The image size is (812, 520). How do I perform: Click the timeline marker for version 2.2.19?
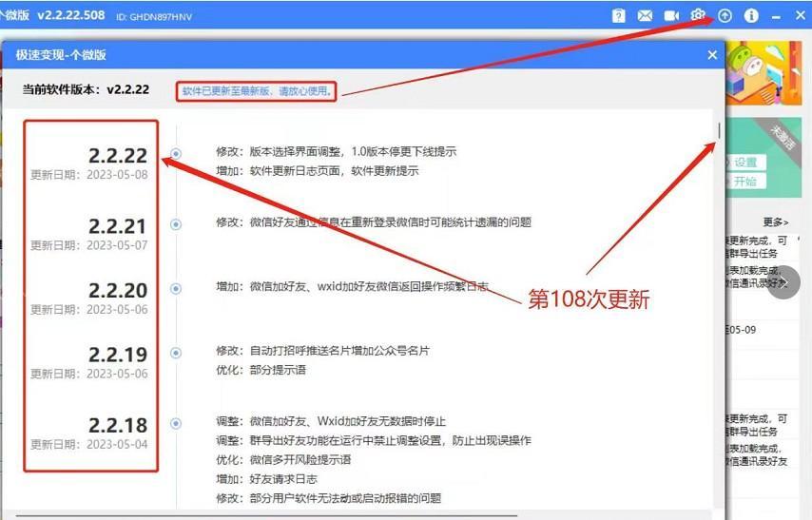(176, 353)
